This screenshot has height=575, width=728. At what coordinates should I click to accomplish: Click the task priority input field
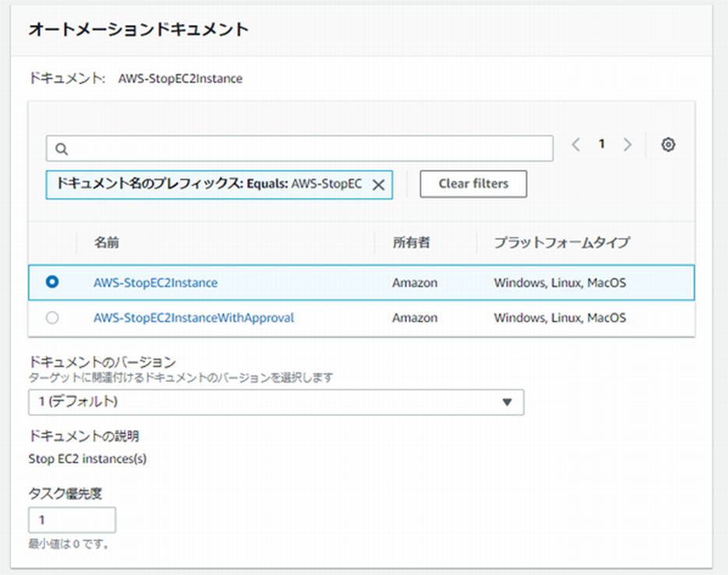point(72,520)
